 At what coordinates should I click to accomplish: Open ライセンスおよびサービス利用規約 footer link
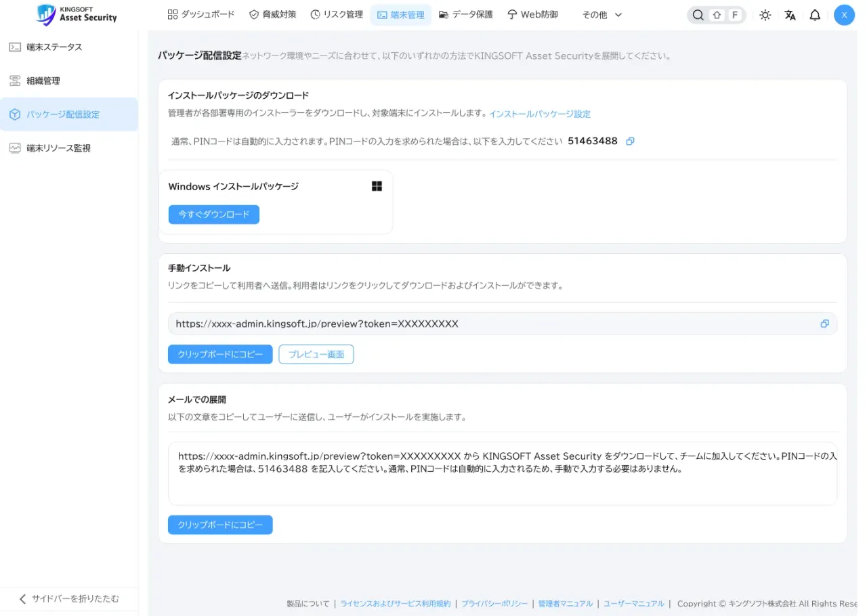pos(395,603)
